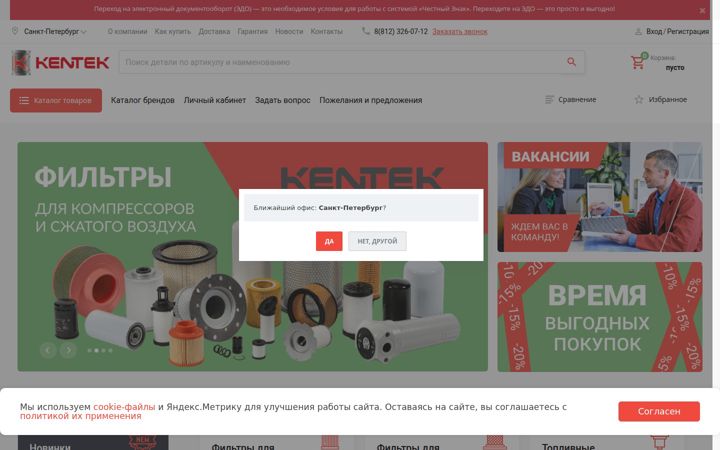Click the Избранное star icon
The image size is (720, 450).
click(x=639, y=100)
